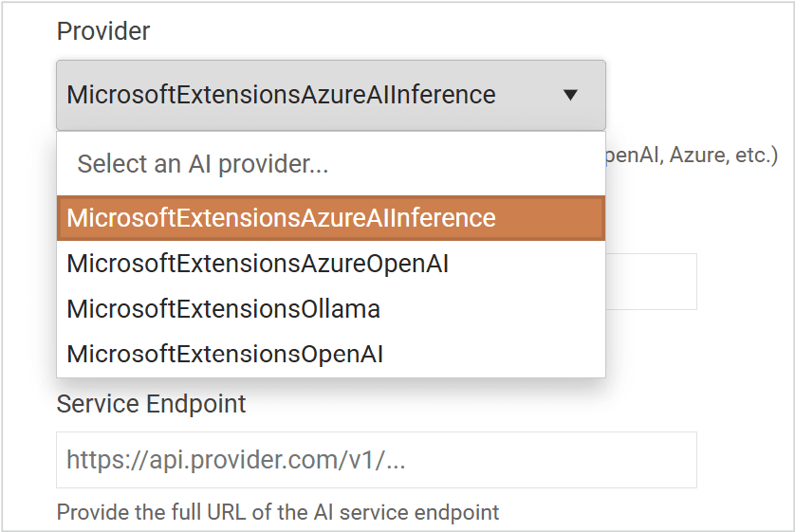Pick the MicrosoftExtensionsOllama provider option
Image resolution: width=795 pixels, height=532 pixels.
coord(224,309)
